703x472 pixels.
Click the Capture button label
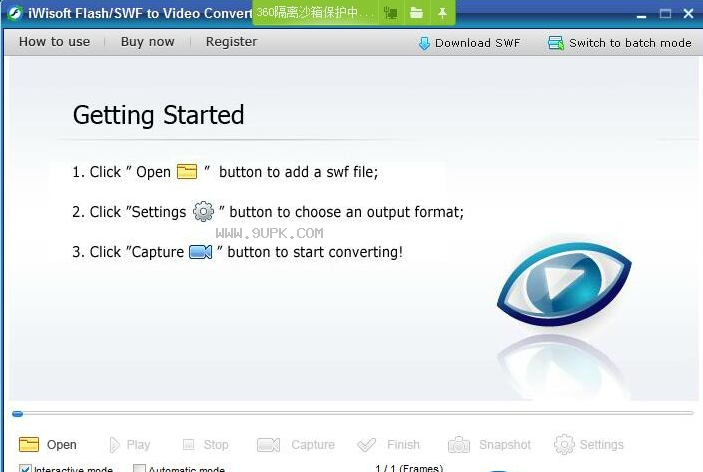point(313,445)
